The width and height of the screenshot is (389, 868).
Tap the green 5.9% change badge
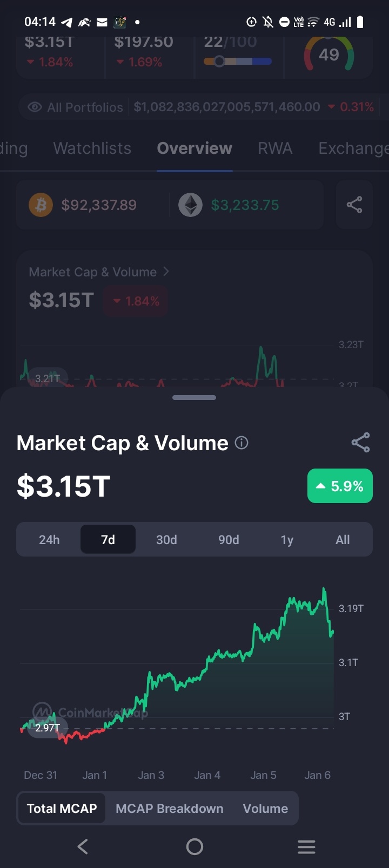[340, 486]
